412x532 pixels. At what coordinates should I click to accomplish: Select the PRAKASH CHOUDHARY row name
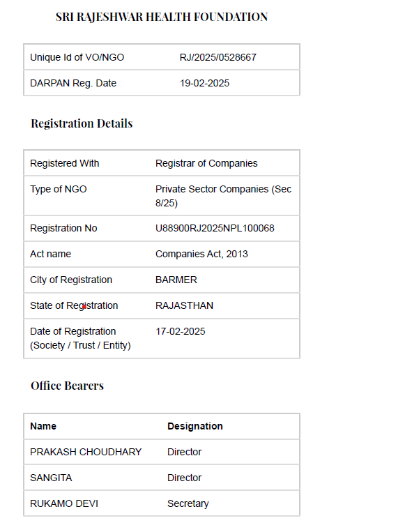(x=86, y=452)
